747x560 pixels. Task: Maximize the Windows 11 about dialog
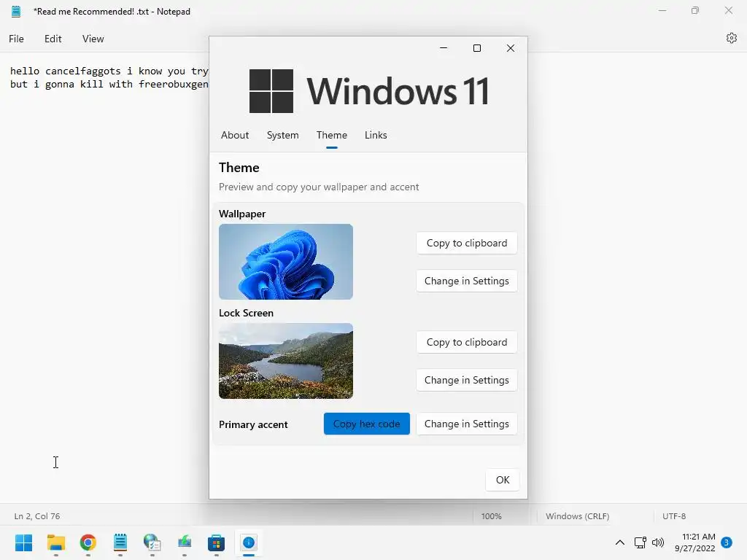(477, 48)
